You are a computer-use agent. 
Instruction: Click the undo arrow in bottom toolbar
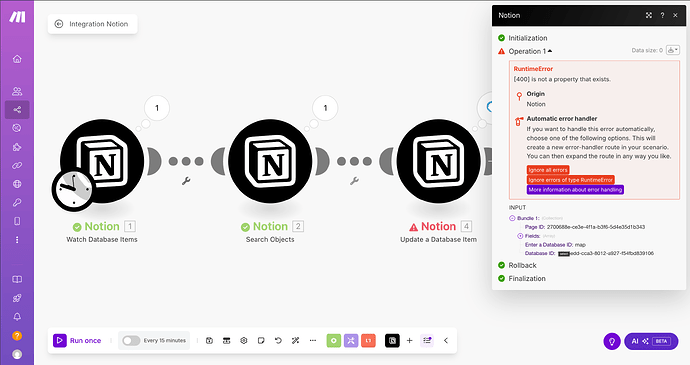278,340
